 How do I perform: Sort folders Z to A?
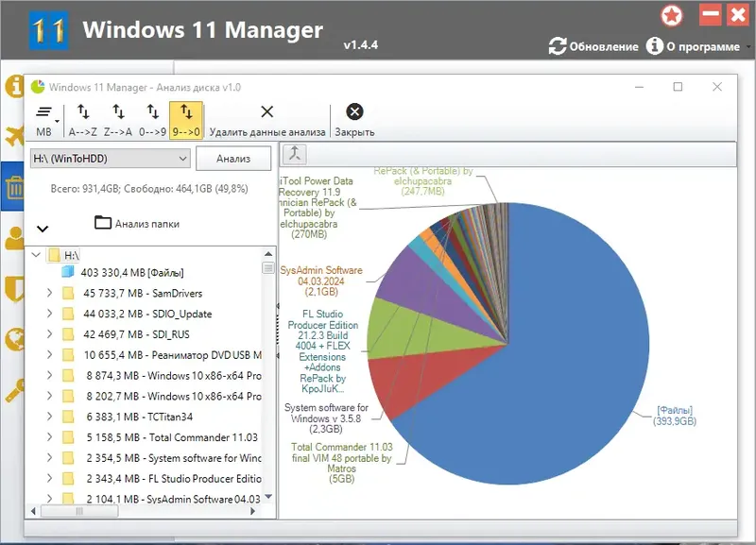[118, 121]
